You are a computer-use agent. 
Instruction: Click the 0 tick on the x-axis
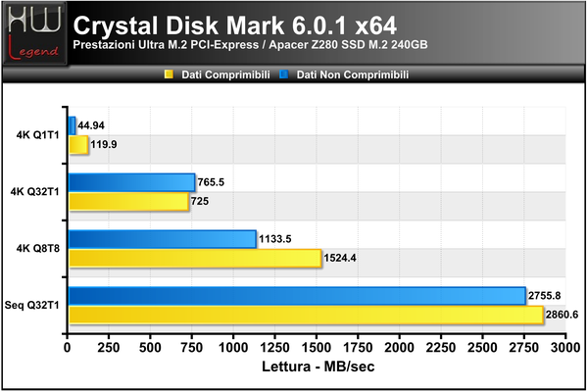(67, 348)
